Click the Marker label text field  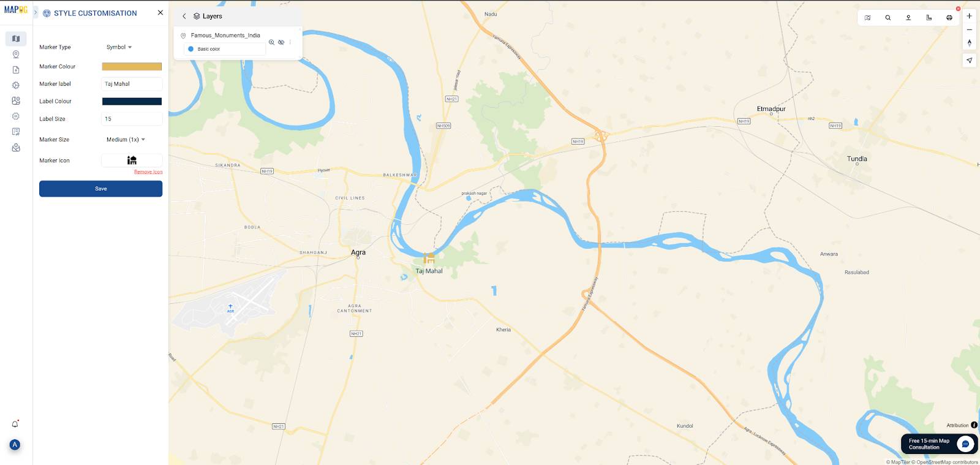pos(132,84)
